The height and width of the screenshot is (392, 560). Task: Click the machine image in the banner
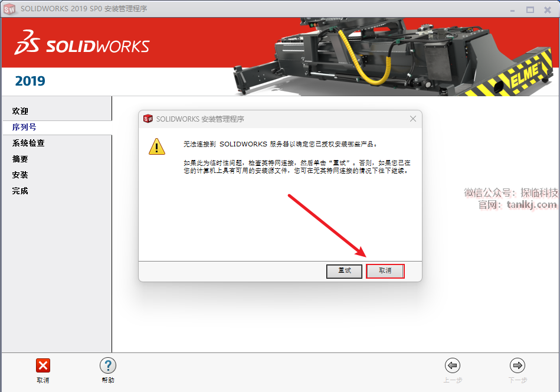pyautogui.click(x=393, y=57)
